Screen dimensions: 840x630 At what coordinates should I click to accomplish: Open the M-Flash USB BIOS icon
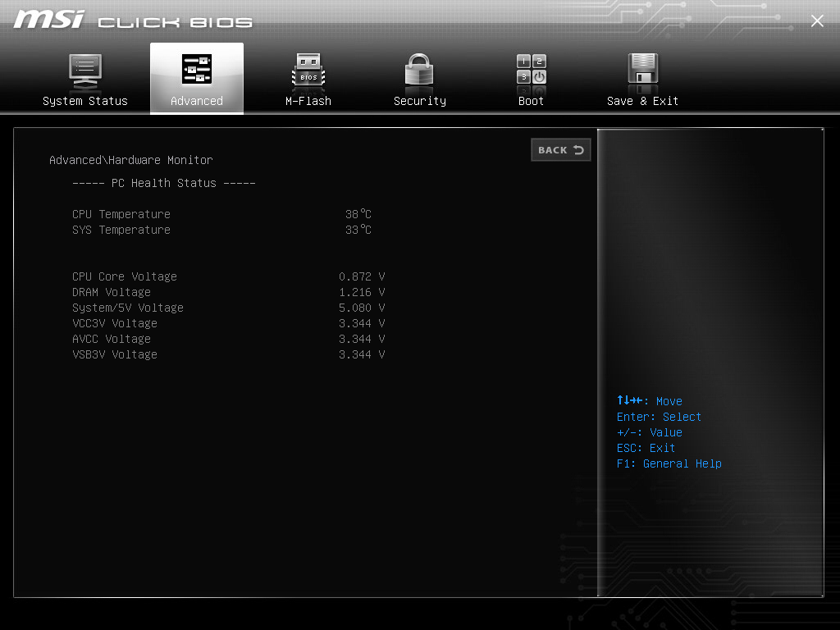[x=308, y=71]
